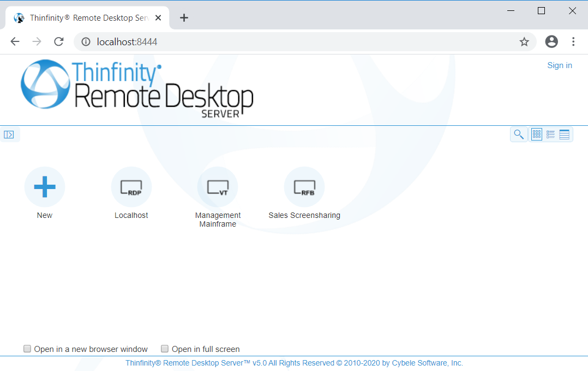The height and width of the screenshot is (371, 588).
Task: Click the Thinfinity Remote Desktop Server logo
Action: (137, 89)
